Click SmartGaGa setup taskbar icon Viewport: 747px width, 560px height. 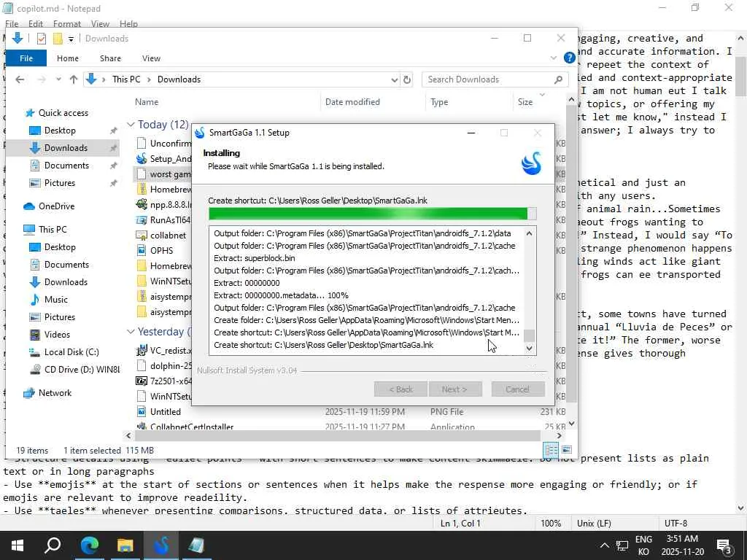click(x=161, y=545)
